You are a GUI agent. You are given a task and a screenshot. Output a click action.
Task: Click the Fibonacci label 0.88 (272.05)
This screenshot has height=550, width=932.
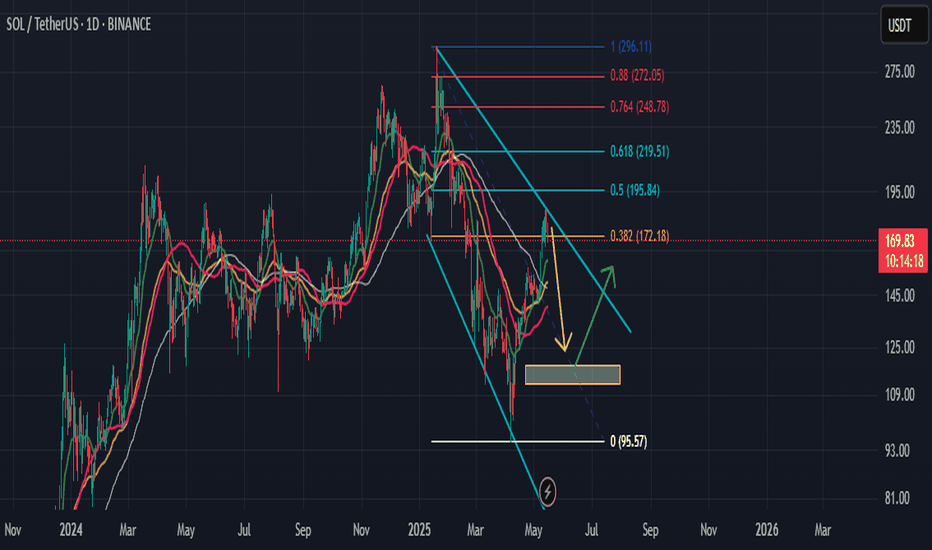[x=637, y=76]
